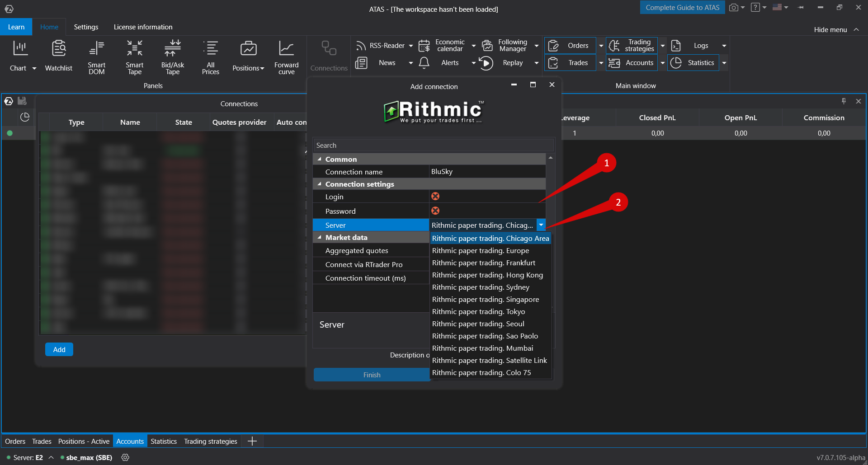Start market Replay

[513, 63]
